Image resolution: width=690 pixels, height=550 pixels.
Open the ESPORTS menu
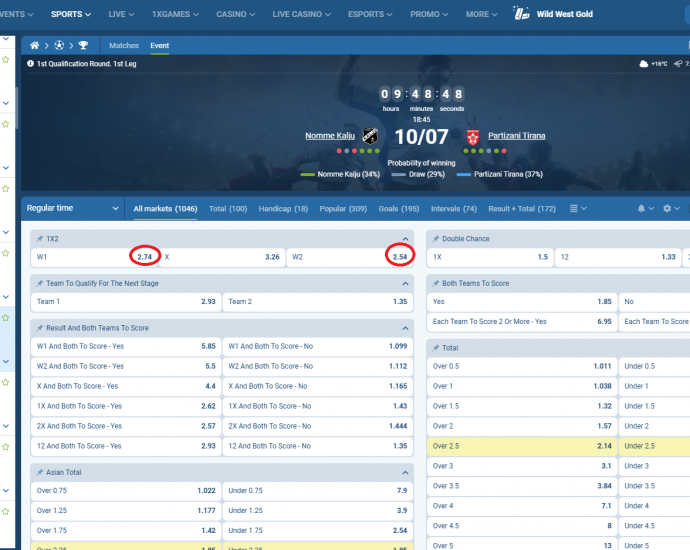pos(370,14)
